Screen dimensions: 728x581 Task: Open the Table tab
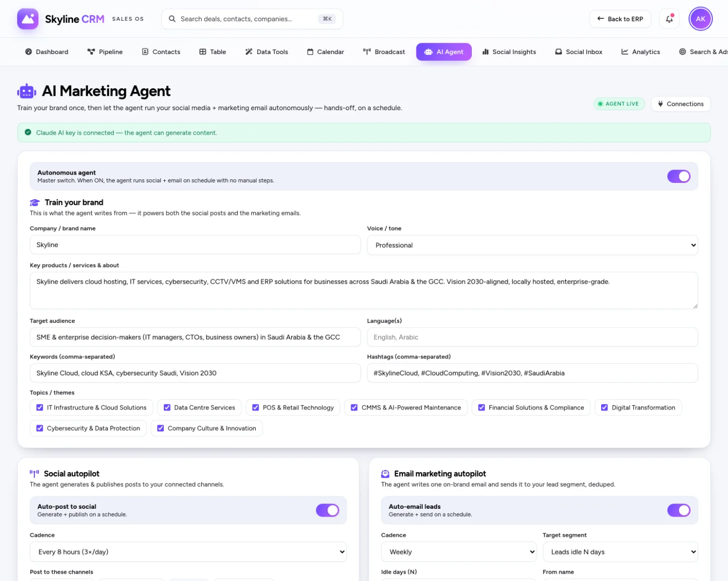coord(213,52)
